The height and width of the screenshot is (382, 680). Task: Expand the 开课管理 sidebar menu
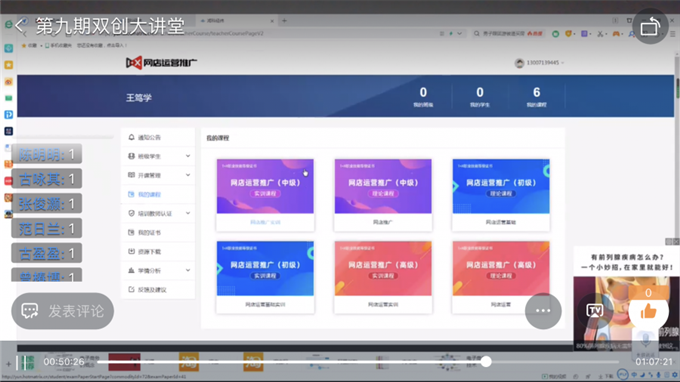[158, 175]
